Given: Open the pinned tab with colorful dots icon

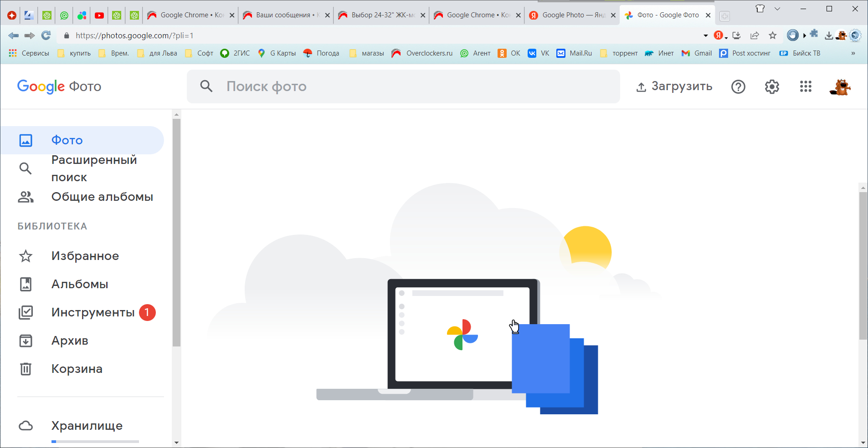Looking at the screenshot, I should pos(82,15).
